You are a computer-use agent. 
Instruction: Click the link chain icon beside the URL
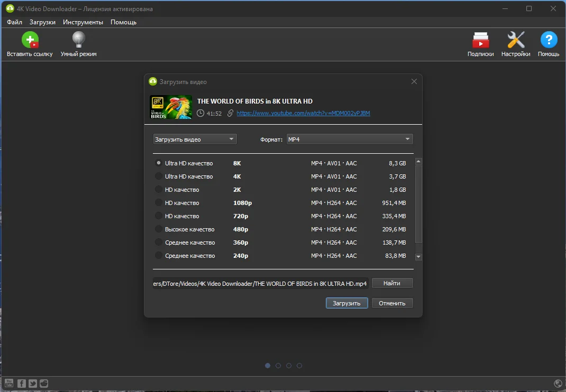230,113
